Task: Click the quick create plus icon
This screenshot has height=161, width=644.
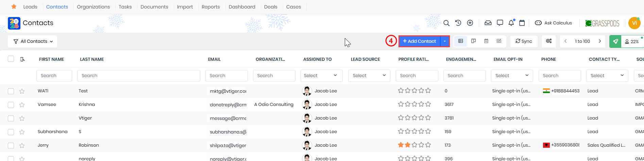Action: 470,23
